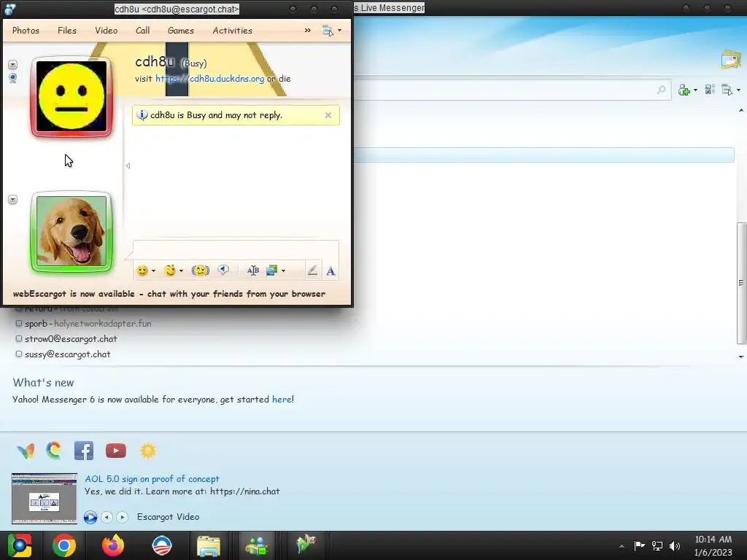
Task: Expand the chat toolbar overflow chevron
Action: pyautogui.click(x=308, y=31)
